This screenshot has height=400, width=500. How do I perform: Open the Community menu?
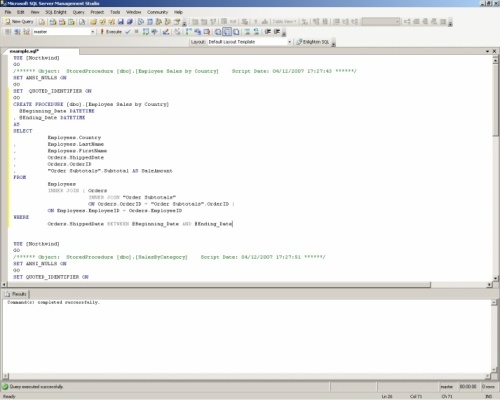(157, 12)
